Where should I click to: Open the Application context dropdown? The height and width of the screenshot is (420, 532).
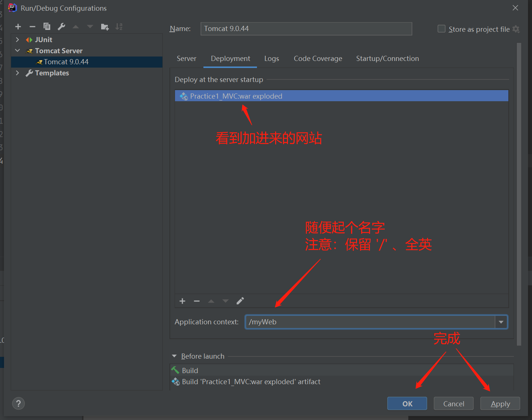[501, 322]
